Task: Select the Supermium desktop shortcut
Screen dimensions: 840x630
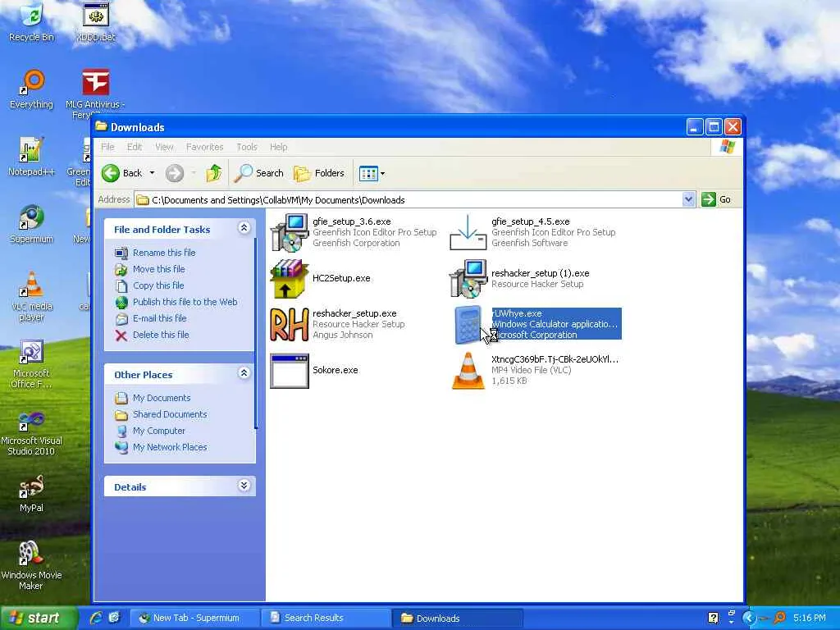Action: point(32,224)
